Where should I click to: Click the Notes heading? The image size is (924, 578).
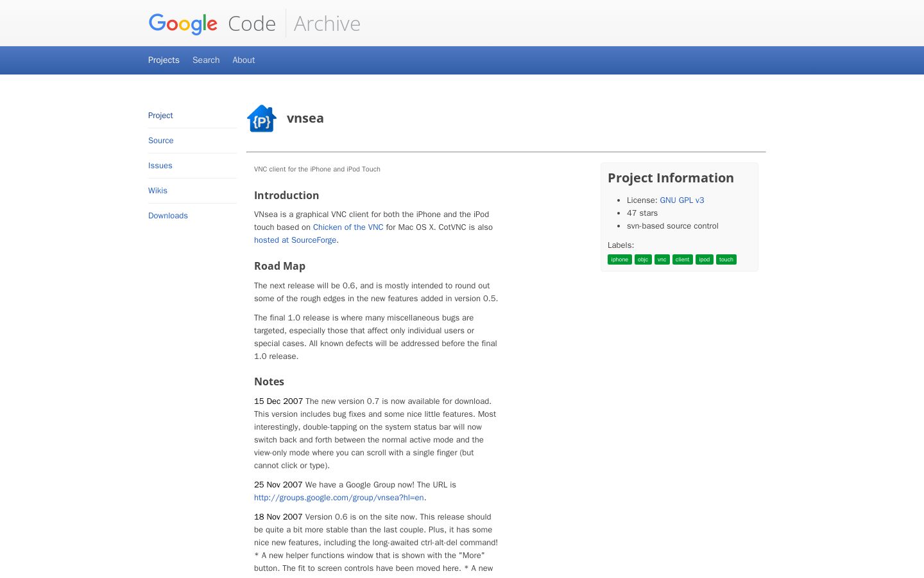point(269,381)
